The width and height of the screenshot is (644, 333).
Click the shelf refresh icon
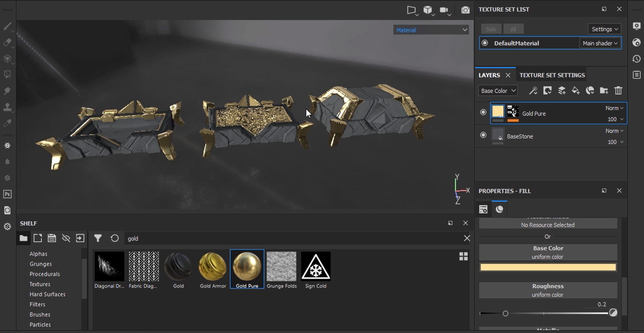pyautogui.click(x=115, y=238)
